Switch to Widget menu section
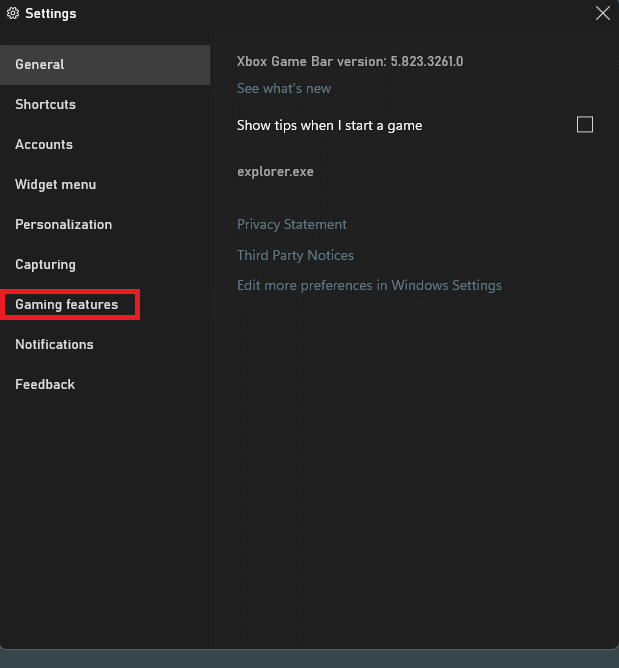Image resolution: width=619 pixels, height=668 pixels. (x=105, y=184)
